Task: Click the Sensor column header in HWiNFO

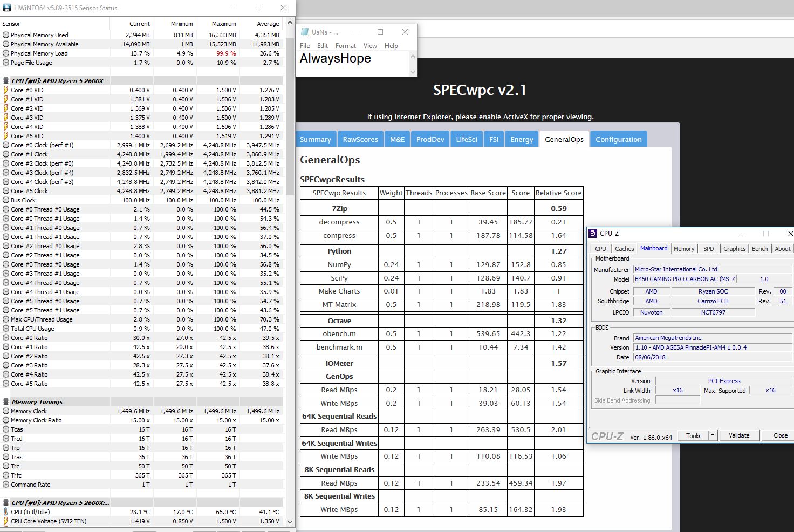Action: pos(54,24)
